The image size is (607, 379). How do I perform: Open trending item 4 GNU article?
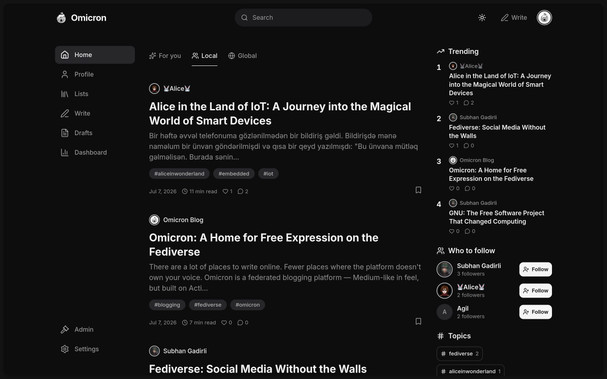pyautogui.click(x=496, y=217)
